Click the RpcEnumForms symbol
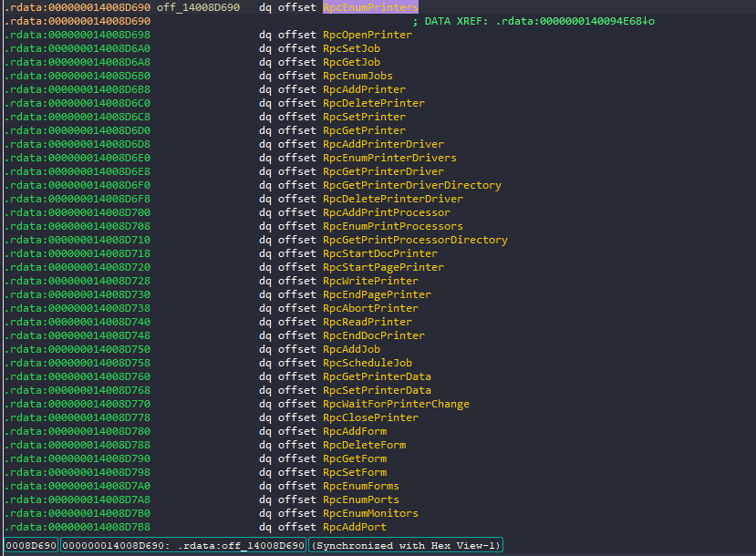Viewport: 756px width, 556px height. [x=360, y=486]
